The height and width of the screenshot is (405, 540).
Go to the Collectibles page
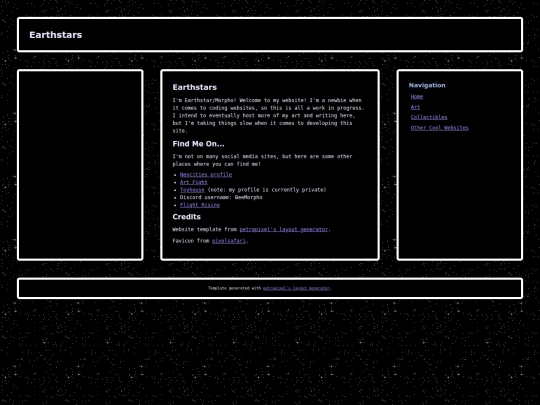[429, 117]
